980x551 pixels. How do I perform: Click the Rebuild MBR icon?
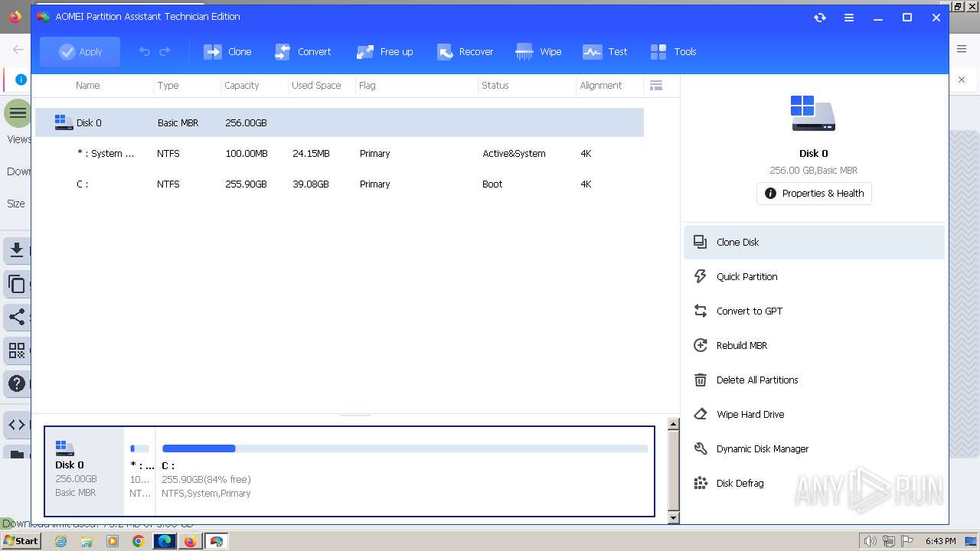click(700, 345)
